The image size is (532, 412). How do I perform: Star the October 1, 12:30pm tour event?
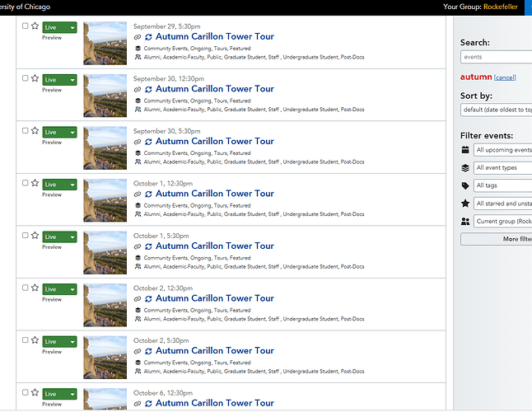coord(35,183)
